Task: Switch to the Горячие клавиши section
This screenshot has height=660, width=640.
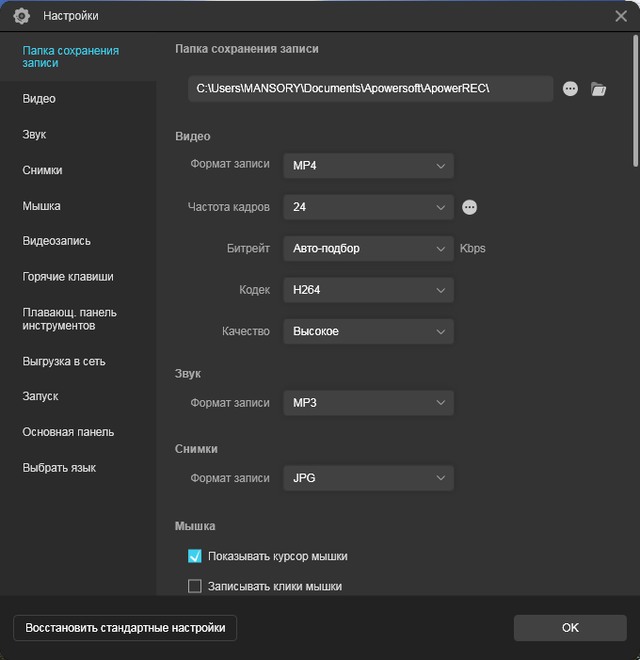Action: (x=68, y=277)
